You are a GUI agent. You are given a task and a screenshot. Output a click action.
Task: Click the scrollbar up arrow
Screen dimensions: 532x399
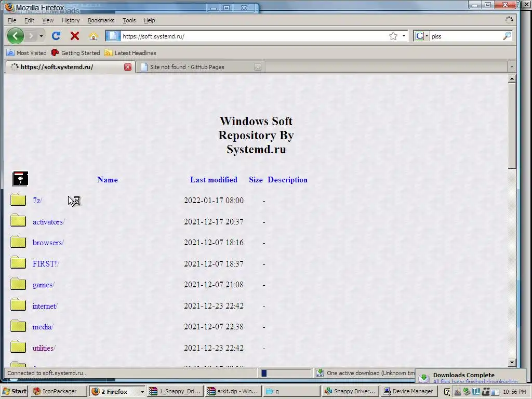[x=512, y=79]
